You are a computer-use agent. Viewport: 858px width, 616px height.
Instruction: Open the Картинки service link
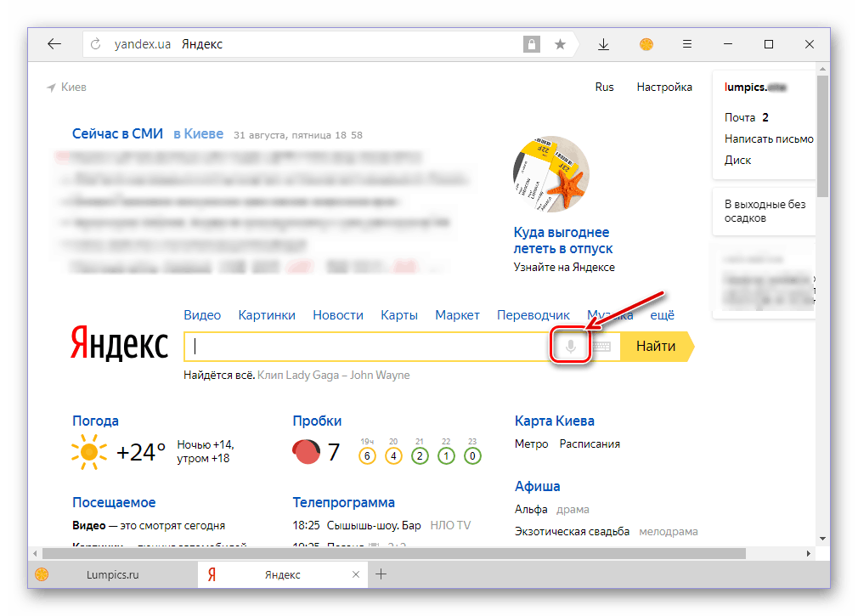coord(267,314)
